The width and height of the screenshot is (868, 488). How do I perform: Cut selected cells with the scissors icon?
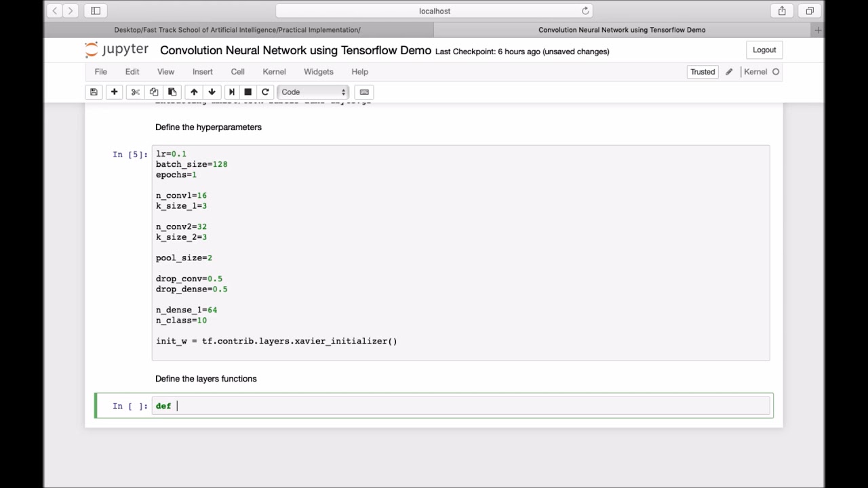[136, 92]
